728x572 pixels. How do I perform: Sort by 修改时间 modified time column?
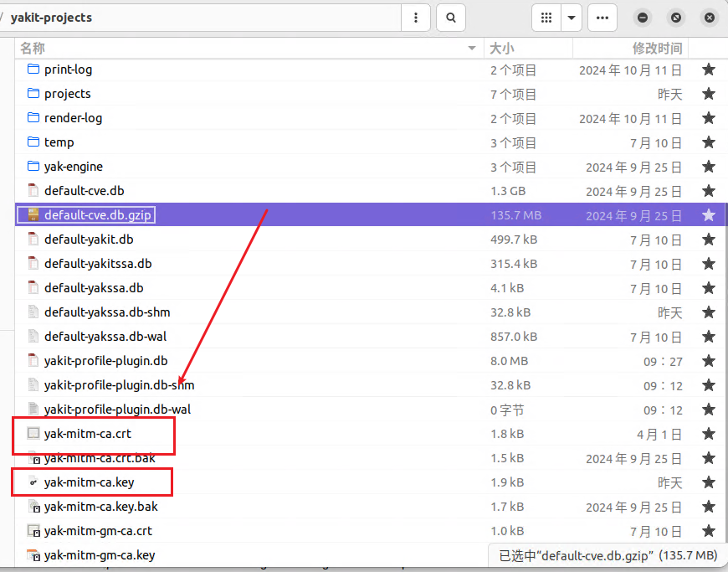pyautogui.click(x=657, y=49)
